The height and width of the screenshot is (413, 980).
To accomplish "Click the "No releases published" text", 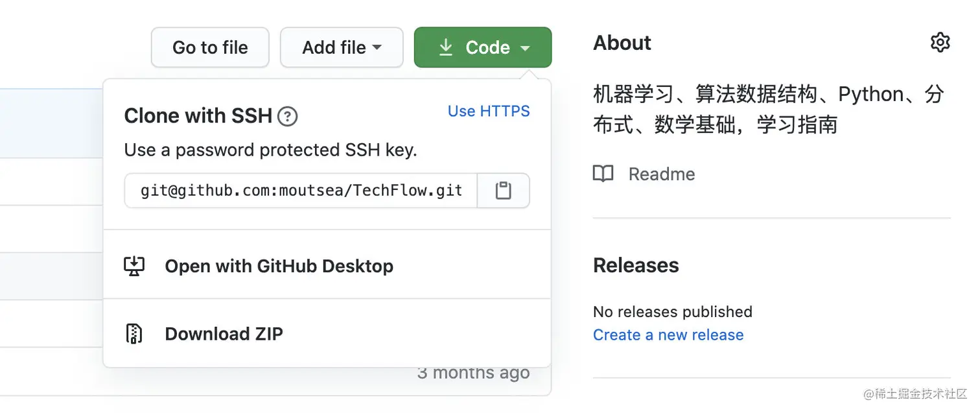I will point(673,312).
